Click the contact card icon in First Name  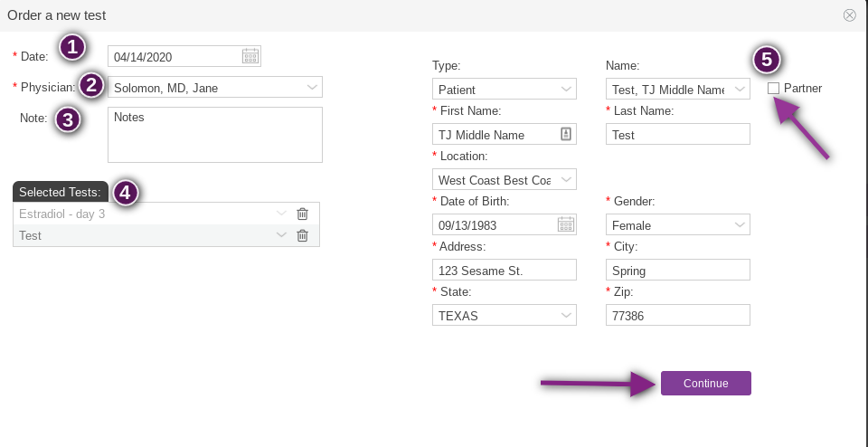[x=566, y=134]
